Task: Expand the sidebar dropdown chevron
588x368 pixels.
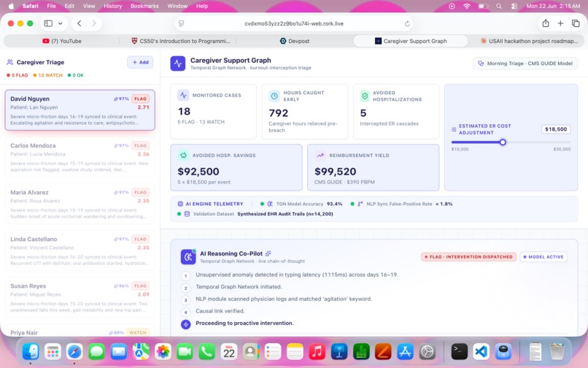Action: tap(60, 23)
